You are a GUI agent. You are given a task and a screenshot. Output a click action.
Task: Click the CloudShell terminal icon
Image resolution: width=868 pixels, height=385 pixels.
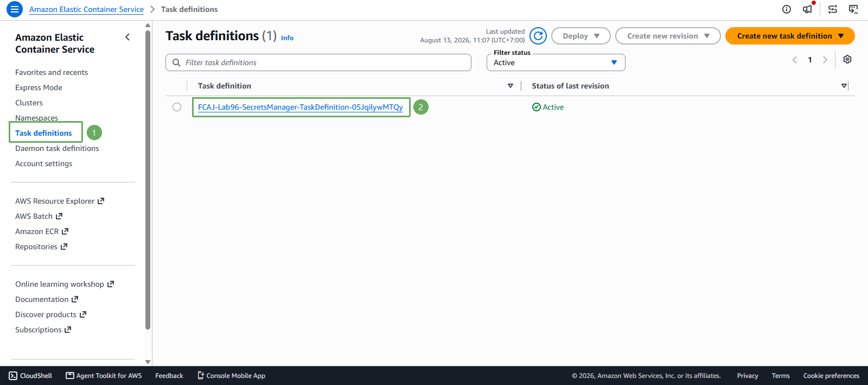[x=13, y=376]
